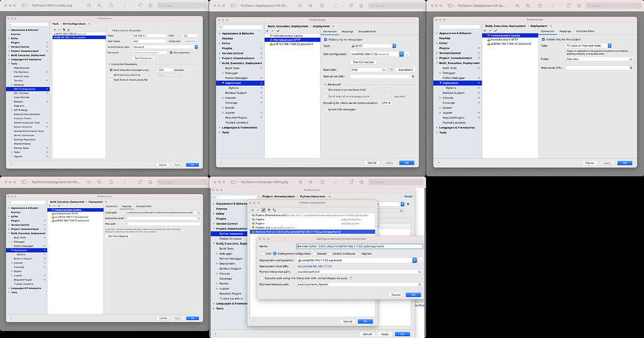Select Python Debugger in HA Samba tree
Screen dimensions: 644x338
(454, 78)
